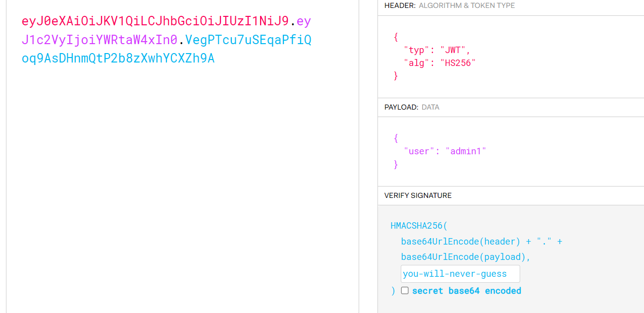Screen dimensions: 644x313
Task: Click the purple payload segment J1c2VyIjoiYWRtaW4xIn0
Action: pyautogui.click(x=99, y=40)
